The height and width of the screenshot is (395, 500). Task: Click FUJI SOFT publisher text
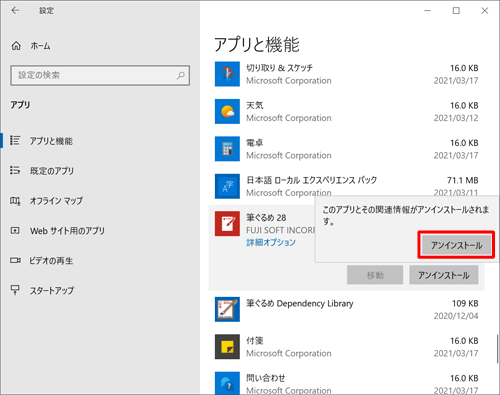tap(280, 230)
